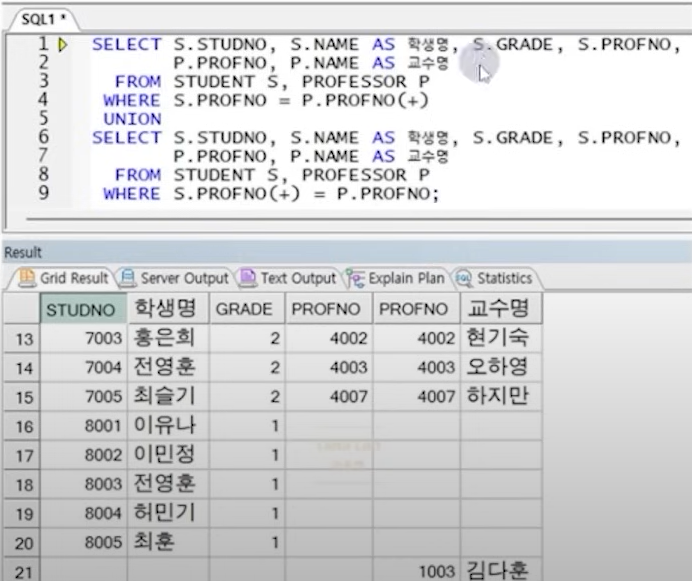
Task: Click the 교수명 column header
Action: coord(501,309)
